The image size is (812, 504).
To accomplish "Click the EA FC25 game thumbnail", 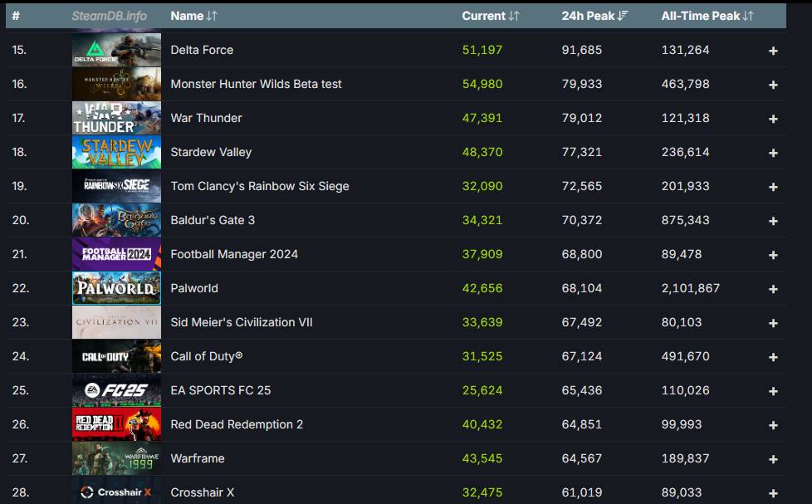I will (116, 390).
